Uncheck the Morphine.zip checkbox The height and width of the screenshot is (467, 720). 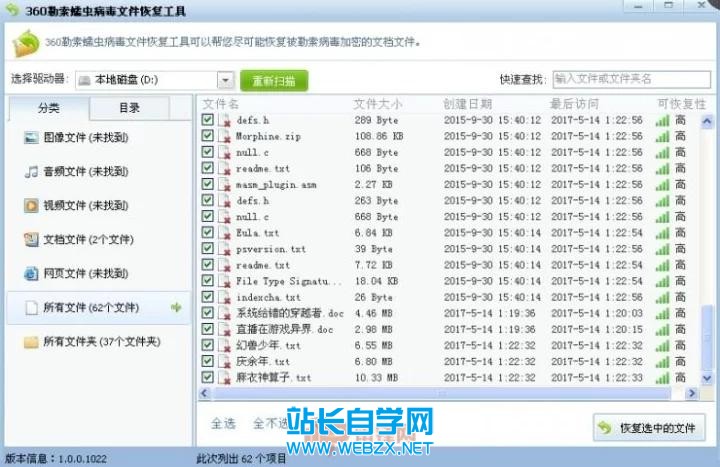click(208, 136)
